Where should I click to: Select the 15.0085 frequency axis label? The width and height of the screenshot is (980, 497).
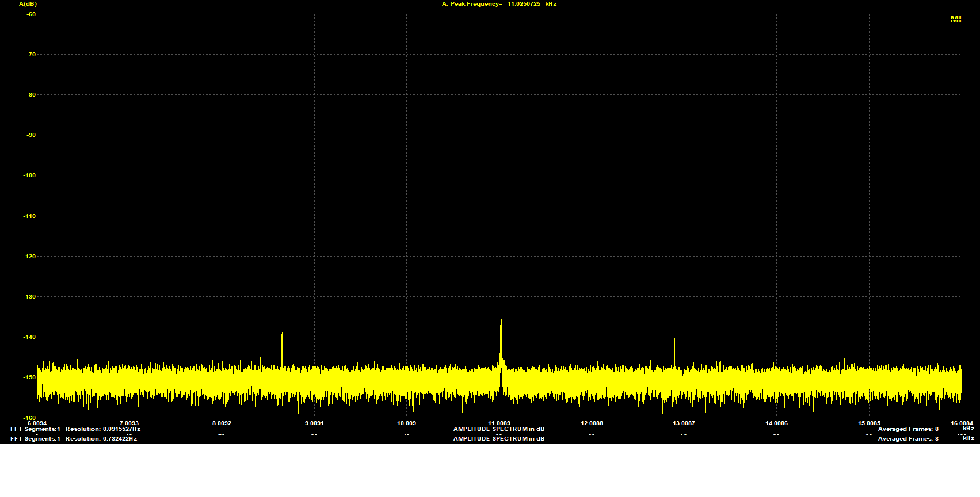point(869,423)
